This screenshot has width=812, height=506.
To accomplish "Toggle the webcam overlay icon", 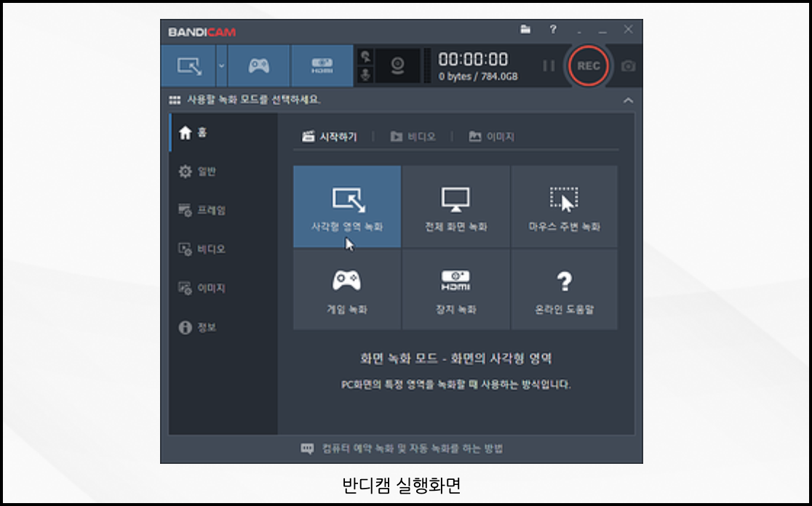I will [397, 65].
